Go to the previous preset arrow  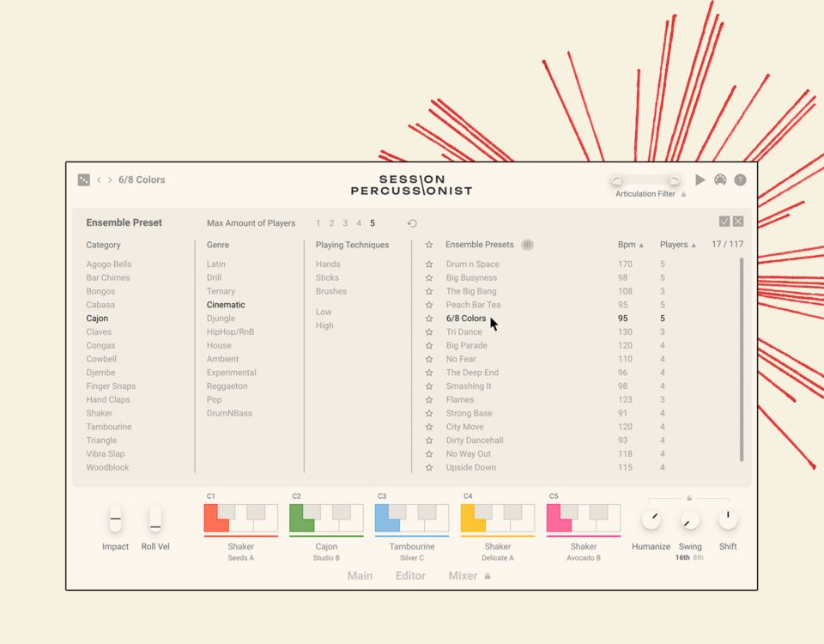99,180
